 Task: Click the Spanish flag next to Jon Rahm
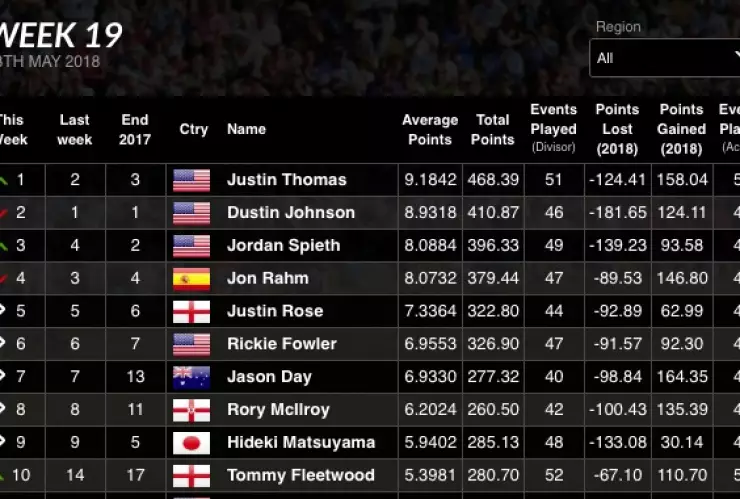tap(191, 278)
